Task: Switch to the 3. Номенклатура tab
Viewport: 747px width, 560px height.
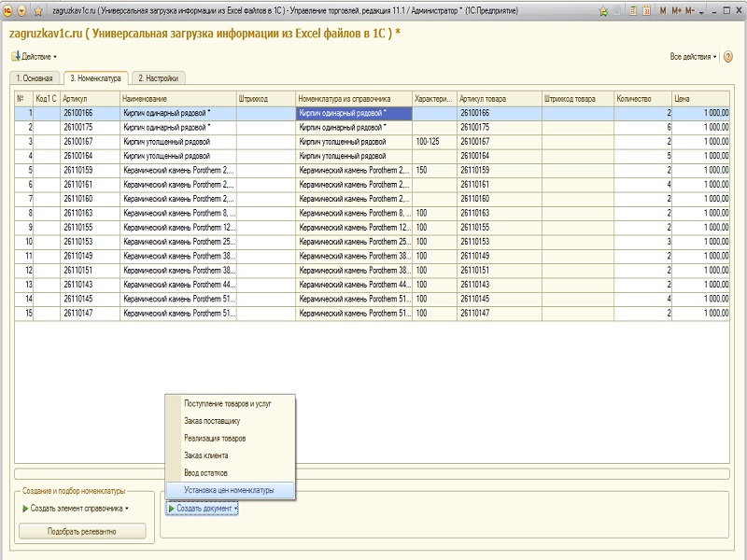Action: [x=96, y=78]
